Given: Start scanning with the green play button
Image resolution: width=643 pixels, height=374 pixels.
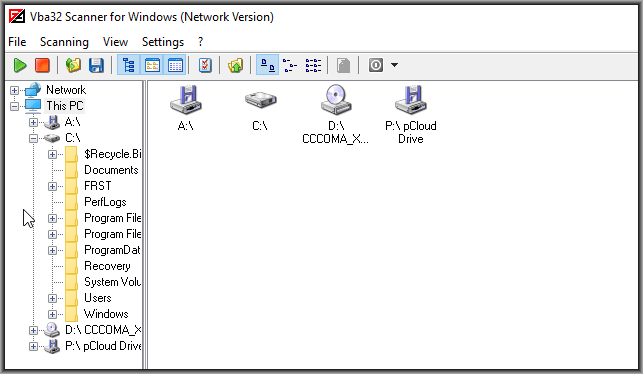Looking at the screenshot, I should point(20,65).
